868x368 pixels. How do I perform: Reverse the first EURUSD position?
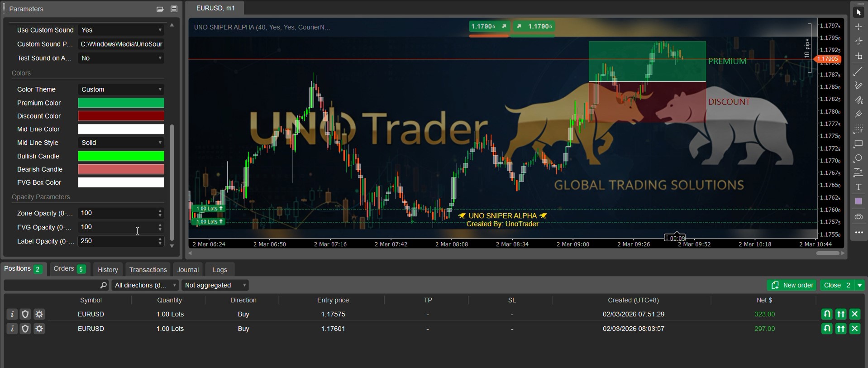[826, 314]
